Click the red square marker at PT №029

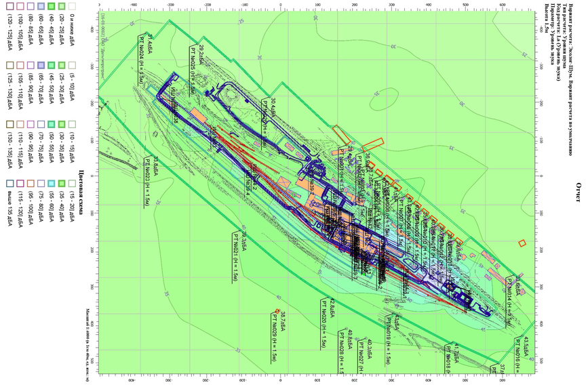(x=277, y=311)
